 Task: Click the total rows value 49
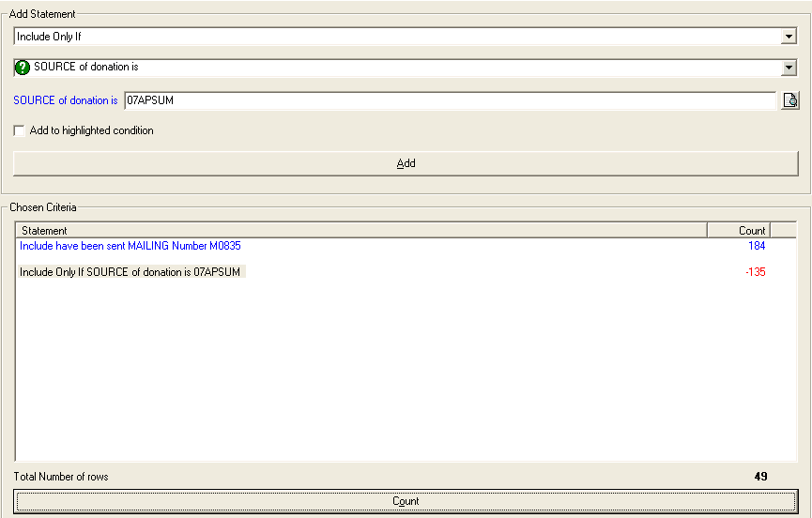coord(760,477)
